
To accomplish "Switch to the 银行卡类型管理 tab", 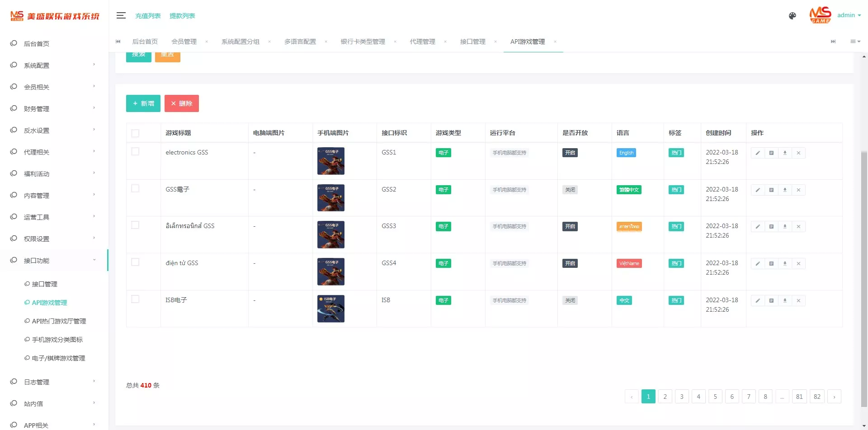I will pos(363,42).
